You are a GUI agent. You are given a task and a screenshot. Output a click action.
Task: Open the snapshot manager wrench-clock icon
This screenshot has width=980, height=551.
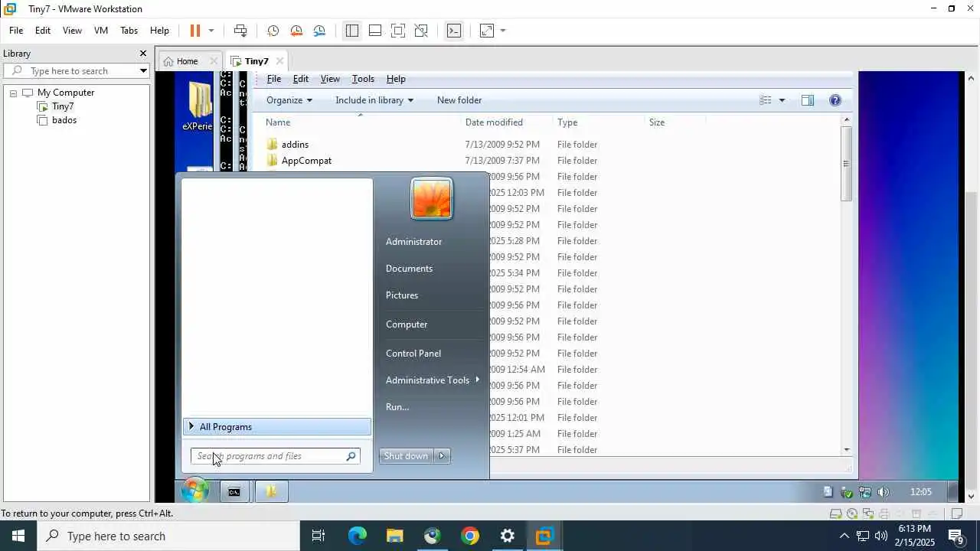319,31
